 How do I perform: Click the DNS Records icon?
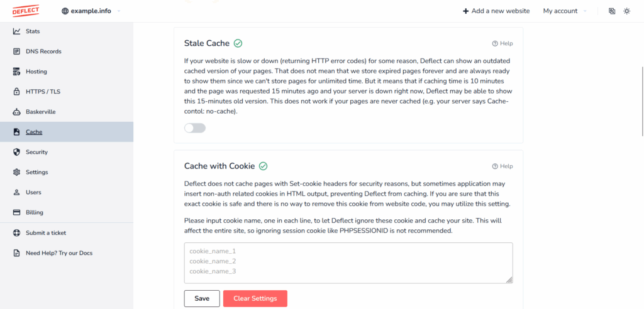pyautogui.click(x=16, y=51)
